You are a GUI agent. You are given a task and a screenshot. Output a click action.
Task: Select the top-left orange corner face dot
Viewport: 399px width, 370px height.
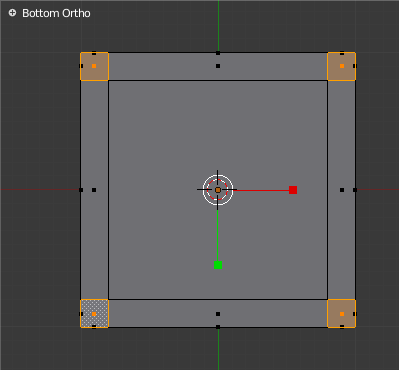tap(94, 66)
